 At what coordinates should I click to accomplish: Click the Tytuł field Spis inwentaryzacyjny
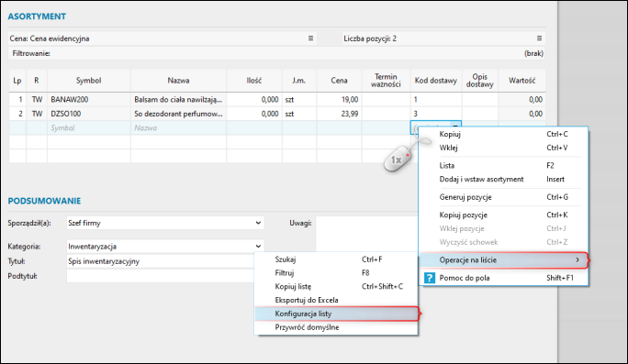click(160, 261)
